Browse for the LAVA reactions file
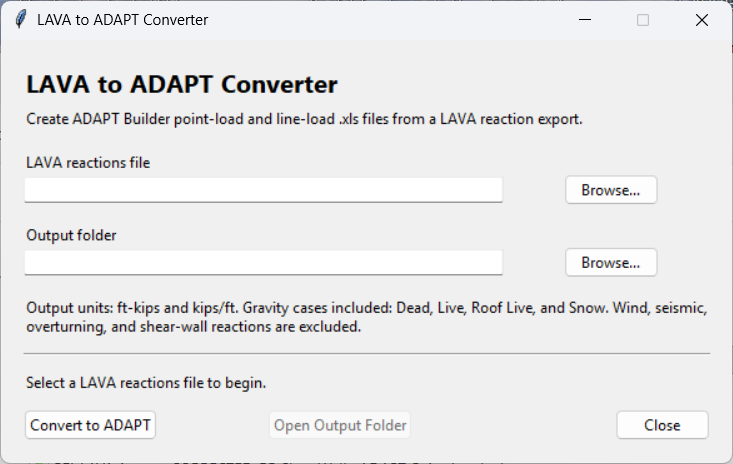 [611, 190]
